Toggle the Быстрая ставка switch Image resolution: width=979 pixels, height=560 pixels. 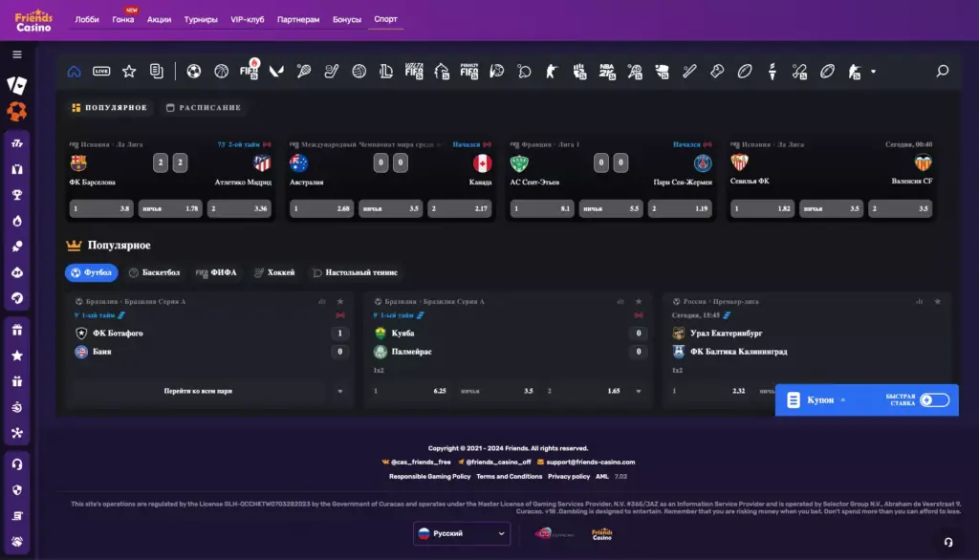tap(934, 399)
